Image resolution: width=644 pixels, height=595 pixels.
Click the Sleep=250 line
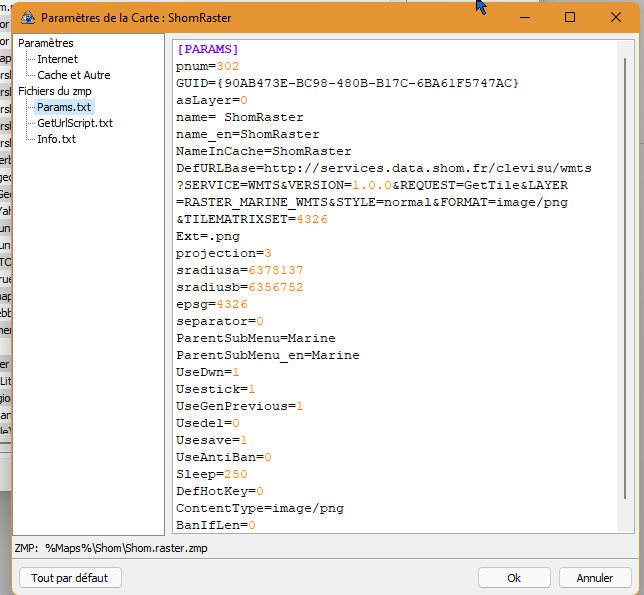[212, 474]
